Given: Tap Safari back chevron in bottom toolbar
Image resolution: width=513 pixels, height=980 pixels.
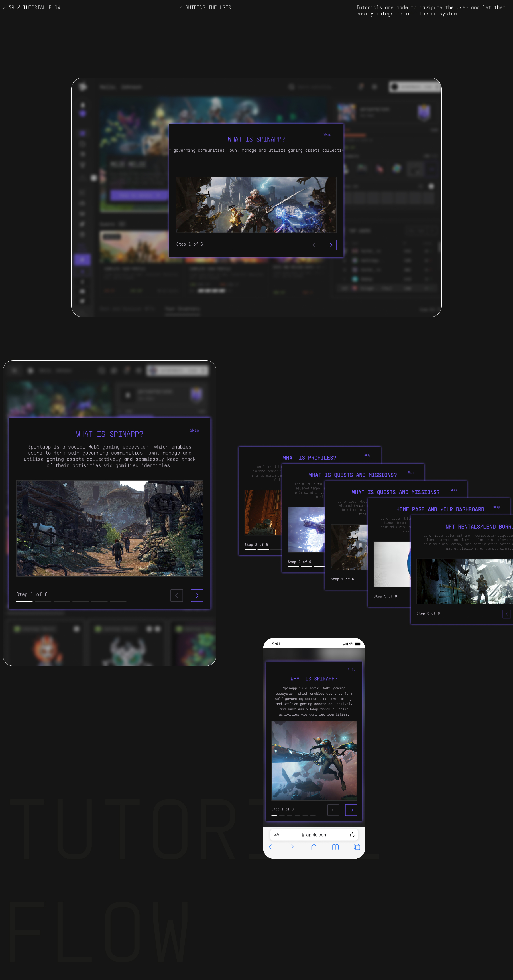Looking at the screenshot, I should point(270,847).
